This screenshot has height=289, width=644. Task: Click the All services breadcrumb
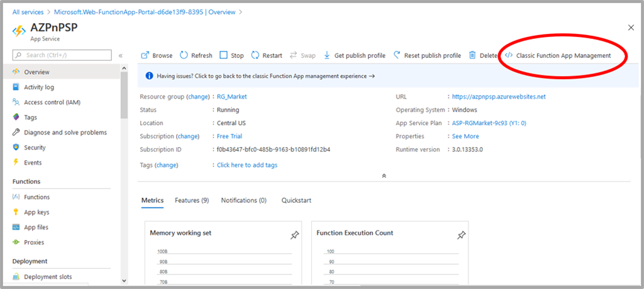[28, 12]
